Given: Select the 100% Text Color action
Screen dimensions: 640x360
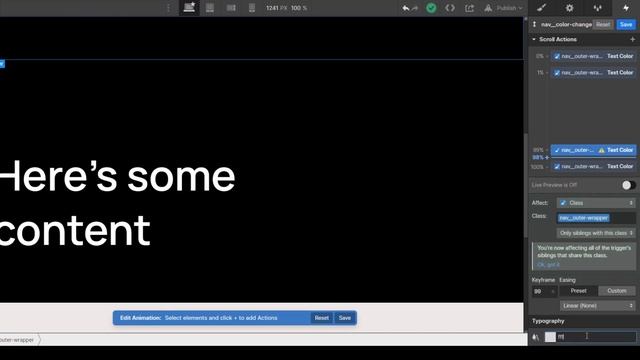Looking at the screenshot, I should [x=593, y=167].
